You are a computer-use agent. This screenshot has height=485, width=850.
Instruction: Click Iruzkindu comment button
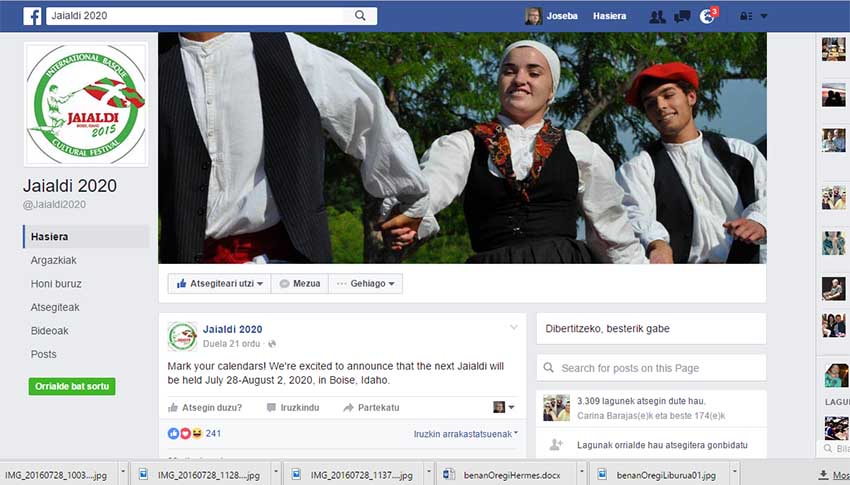[x=293, y=408]
